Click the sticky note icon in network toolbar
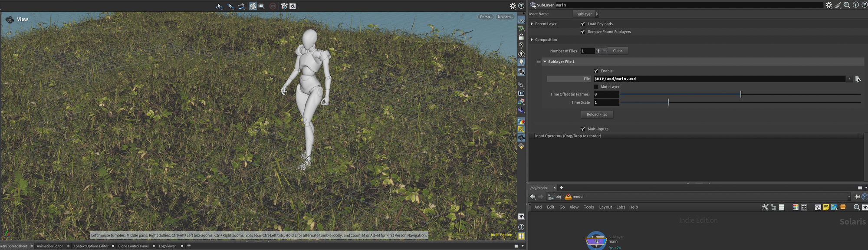 tap(826, 207)
